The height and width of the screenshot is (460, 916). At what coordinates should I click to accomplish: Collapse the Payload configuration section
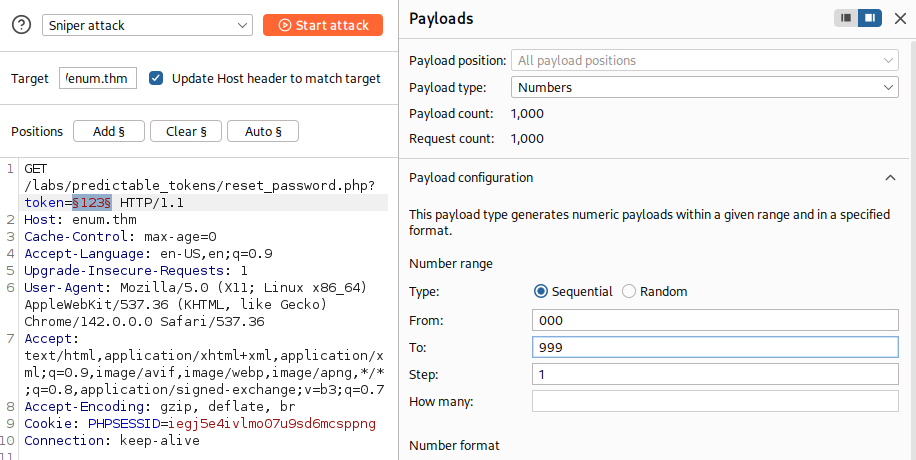click(890, 178)
